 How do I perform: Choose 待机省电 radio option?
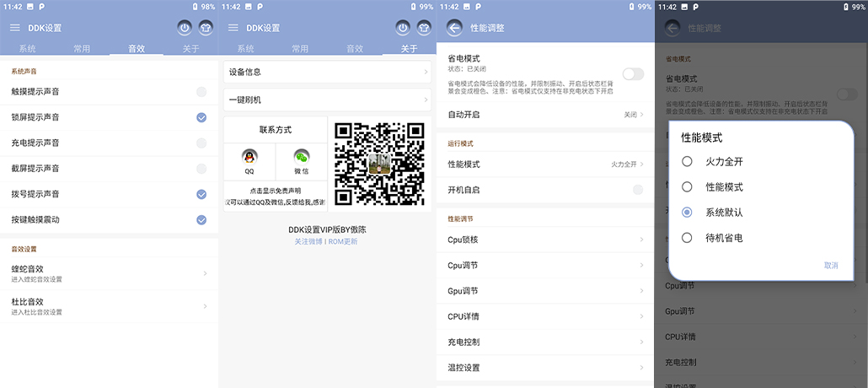688,238
